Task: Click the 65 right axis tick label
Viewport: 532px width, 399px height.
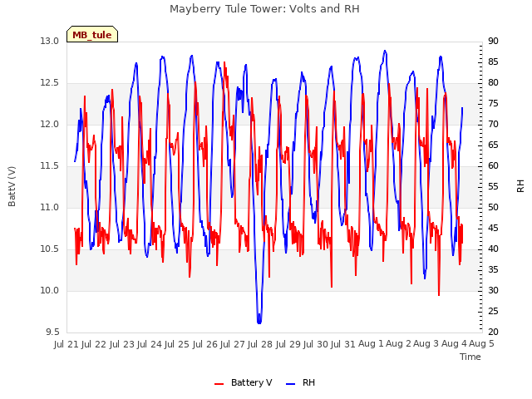Action: tap(493, 145)
